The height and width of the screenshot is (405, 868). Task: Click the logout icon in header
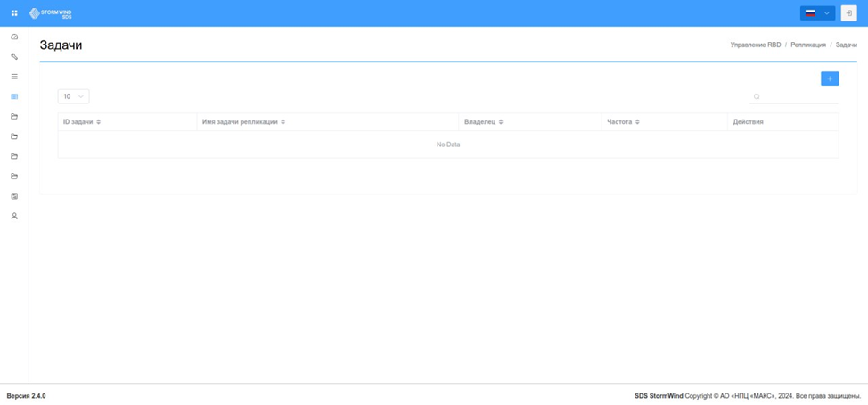(x=848, y=13)
